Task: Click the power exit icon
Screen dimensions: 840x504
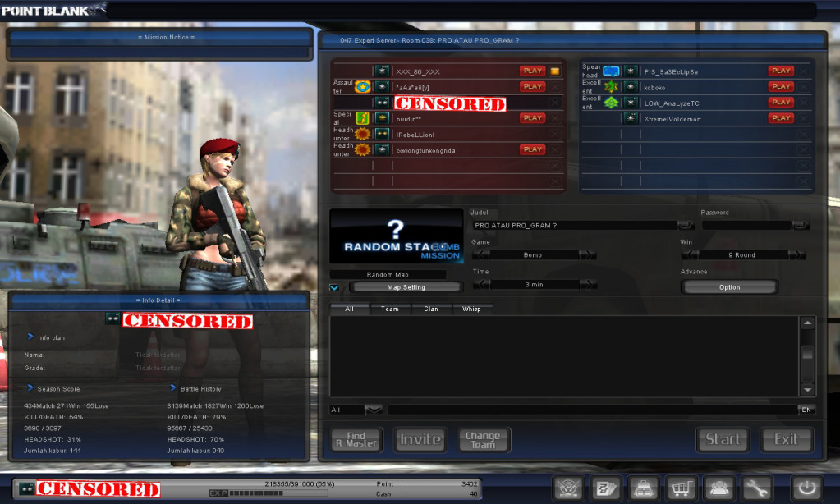Action: (807, 488)
